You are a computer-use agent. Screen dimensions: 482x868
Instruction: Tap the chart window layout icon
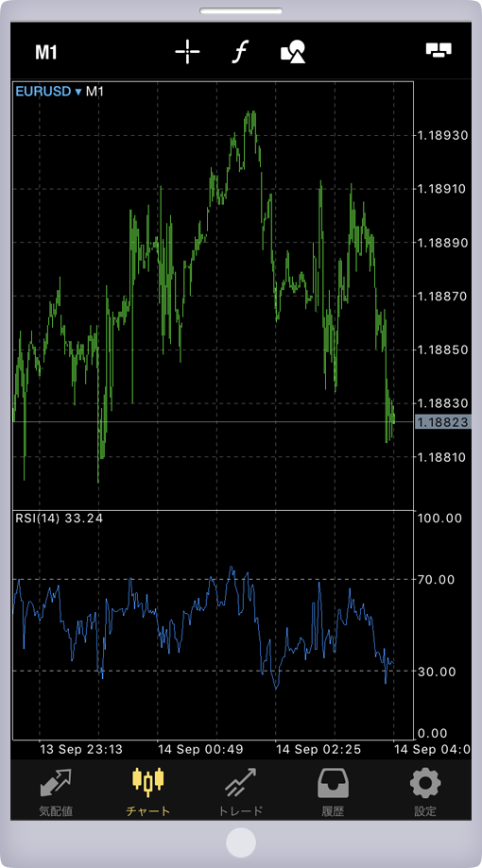pyautogui.click(x=439, y=50)
